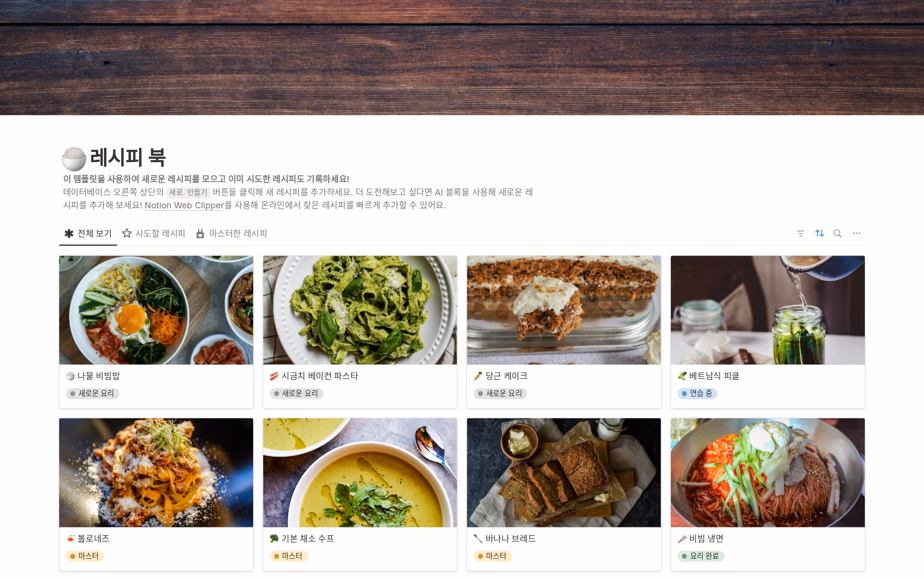The width and height of the screenshot is (924, 577).
Task: Switch to the 마스터한 레시피 tab
Action: coord(231,233)
